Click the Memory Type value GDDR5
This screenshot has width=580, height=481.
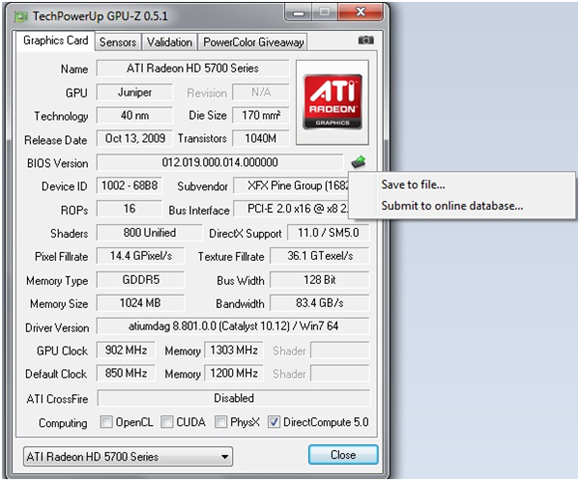click(141, 279)
